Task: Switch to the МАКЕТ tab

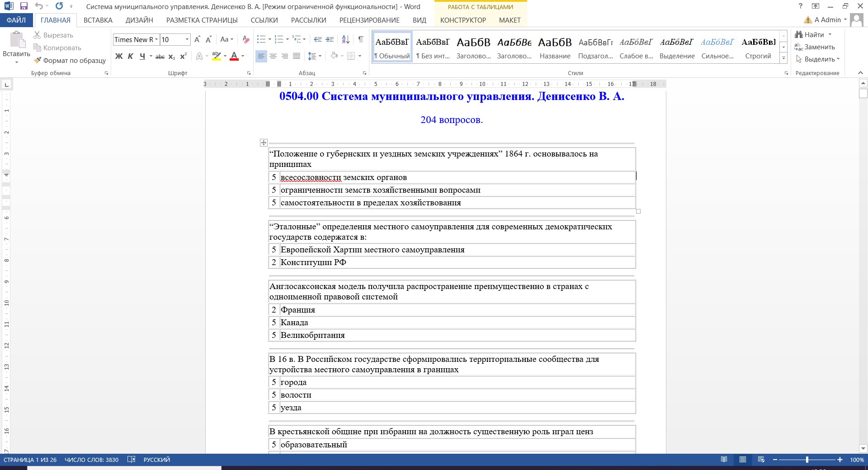Action: click(510, 20)
